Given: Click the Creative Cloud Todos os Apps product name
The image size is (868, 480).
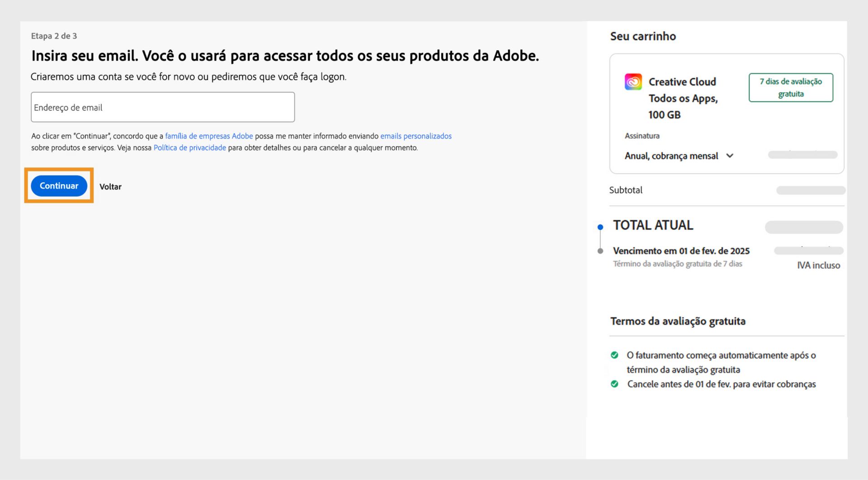Looking at the screenshot, I should tap(683, 98).
